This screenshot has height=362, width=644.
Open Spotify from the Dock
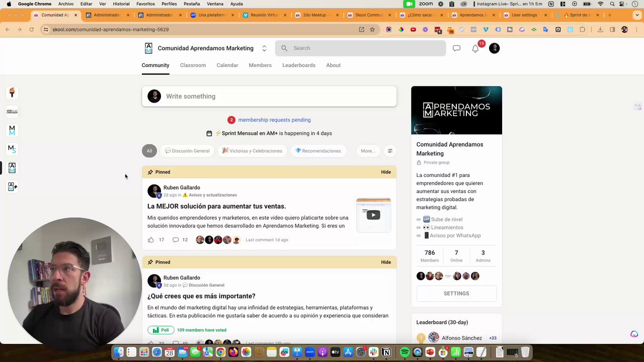tap(405, 352)
